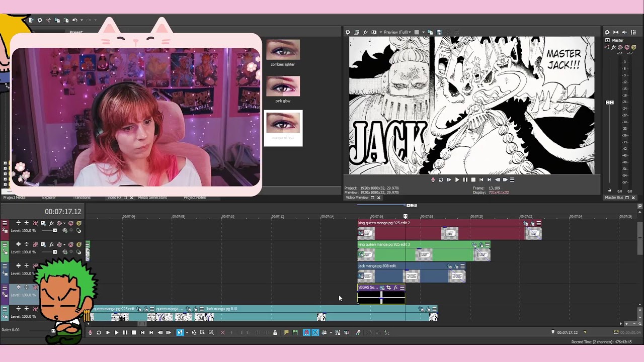644x362 pixels.
Task: Open generated media properties on VEGAS clip
Action: pyautogui.click(x=382, y=288)
